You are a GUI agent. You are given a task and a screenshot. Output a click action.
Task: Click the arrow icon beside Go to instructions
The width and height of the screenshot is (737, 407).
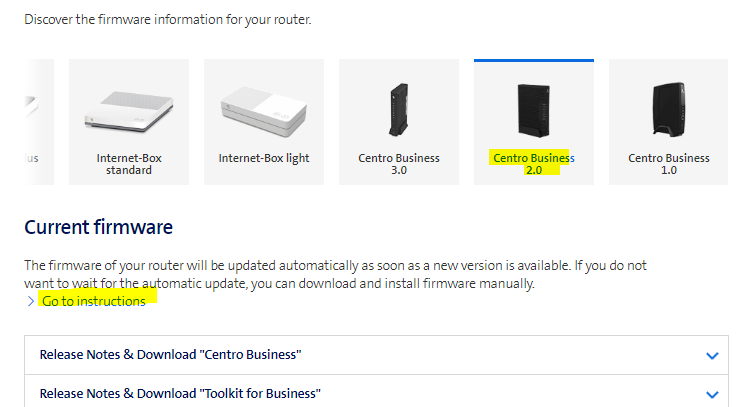click(30, 301)
